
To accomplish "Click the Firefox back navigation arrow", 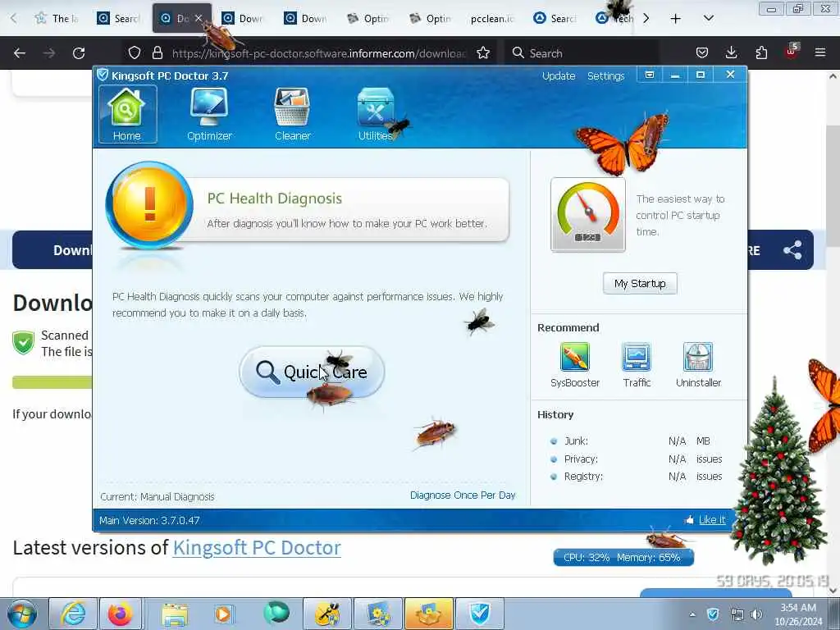I will coord(20,53).
